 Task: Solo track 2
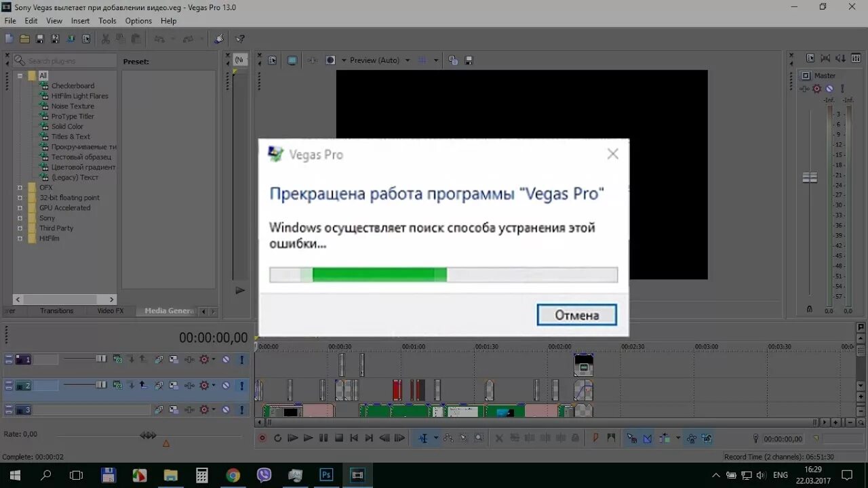pyautogui.click(x=241, y=386)
